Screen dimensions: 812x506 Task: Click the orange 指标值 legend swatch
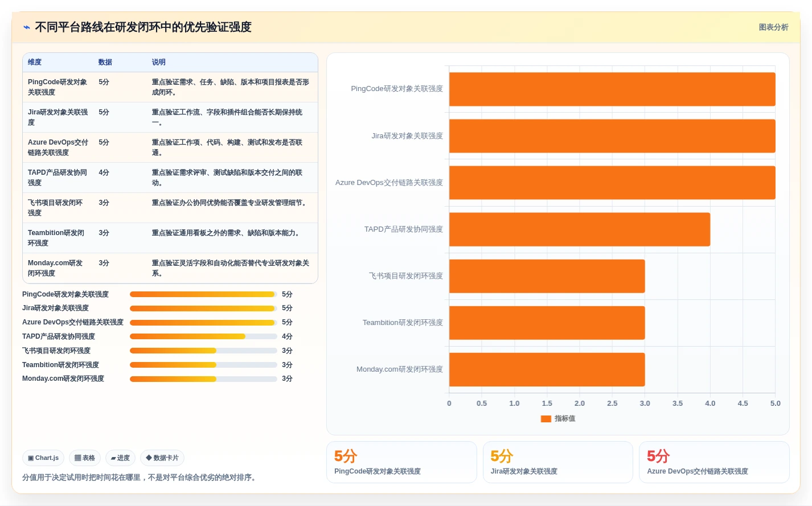(546, 418)
